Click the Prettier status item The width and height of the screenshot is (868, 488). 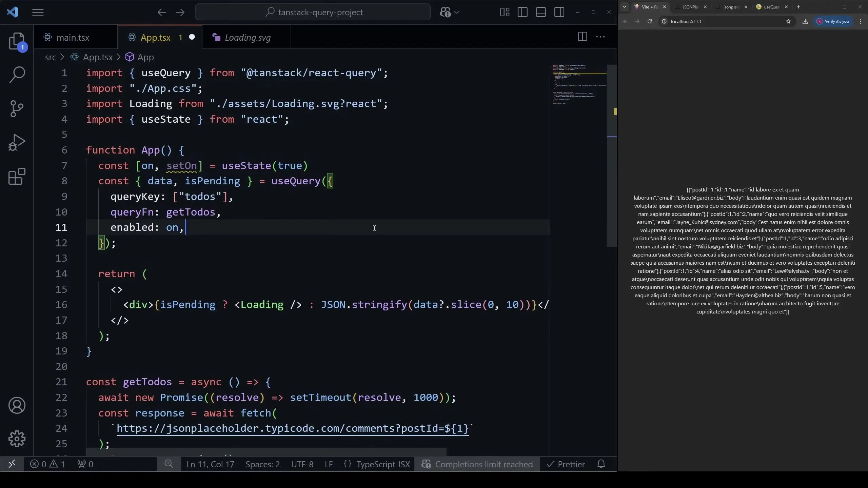566,464
